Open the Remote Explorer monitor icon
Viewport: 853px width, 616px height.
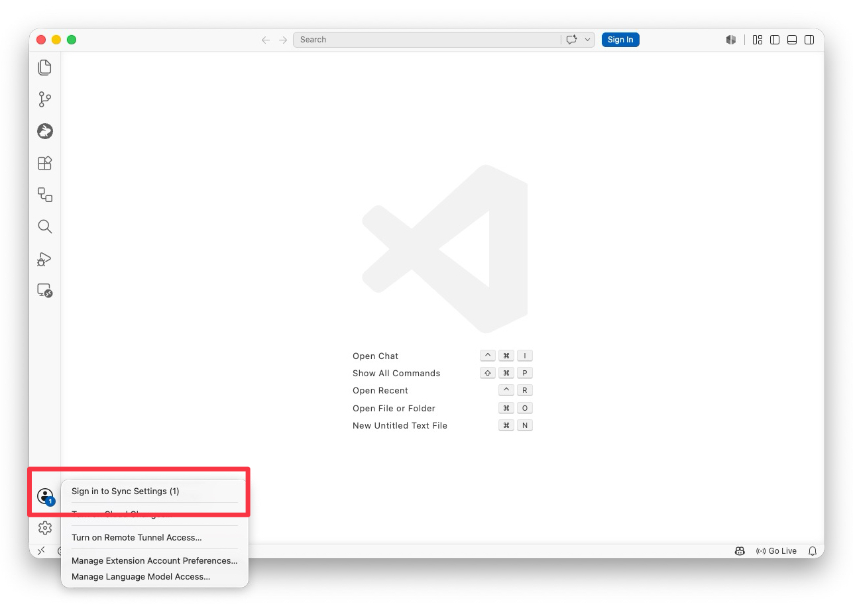pyautogui.click(x=44, y=290)
